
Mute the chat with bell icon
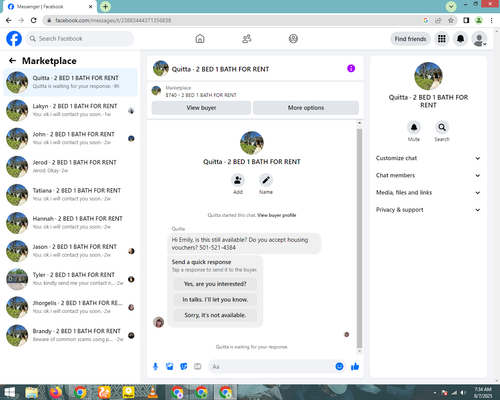coord(414,127)
